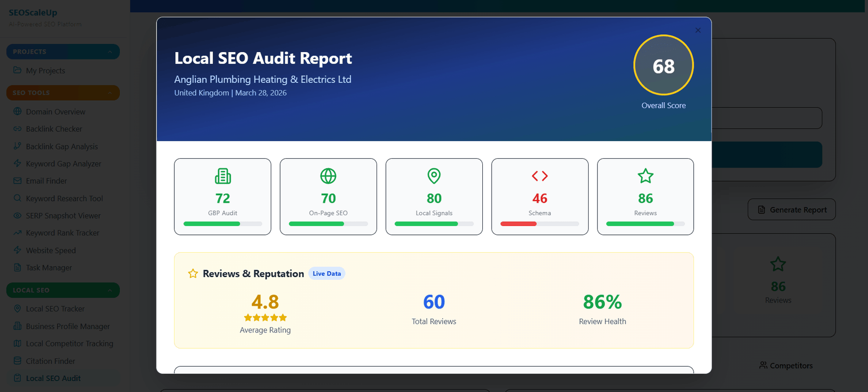Click the Competitors people icon

[x=763, y=365]
